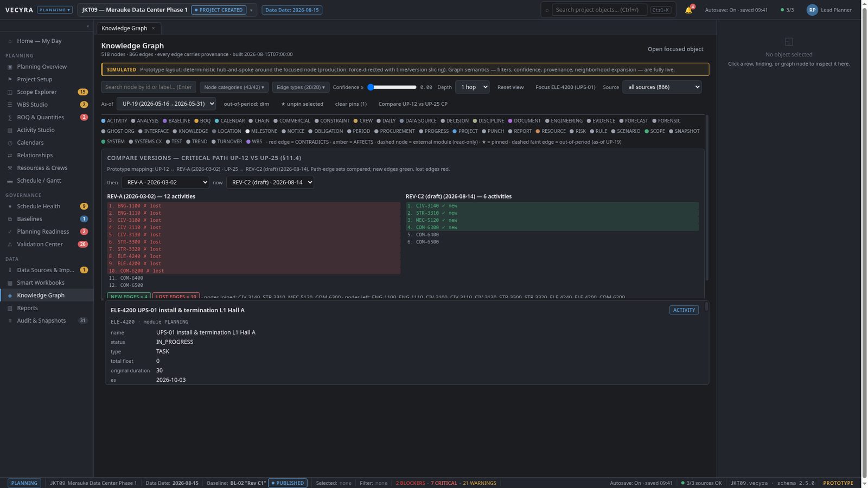Click the Project Setup flag icon
This screenshot has width=868, height=488.
click(x=10, y=79)
